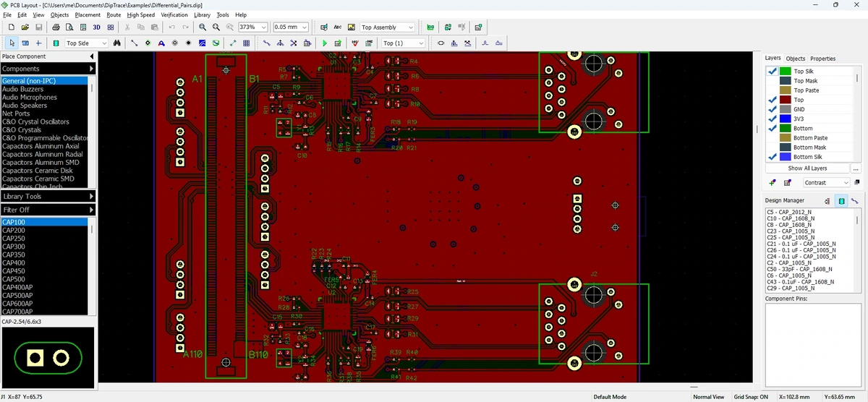Click the design rule check icon

354,43
